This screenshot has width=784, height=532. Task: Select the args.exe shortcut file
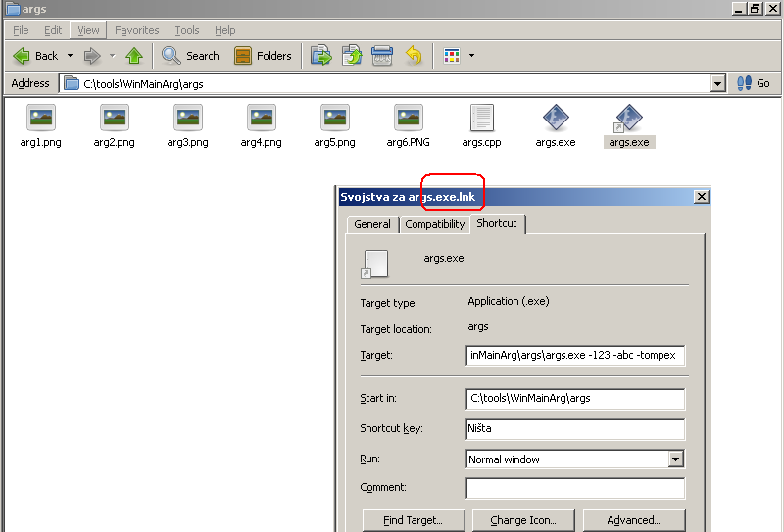[629, 126]
